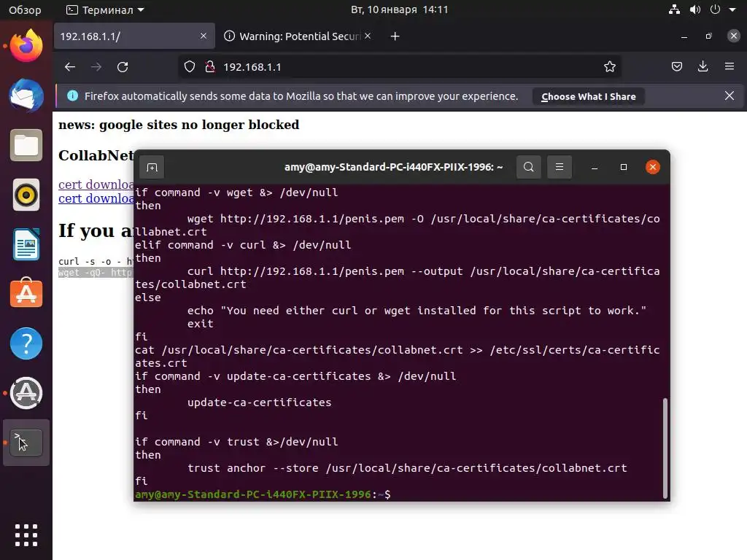Open the terminal hamburger menu
Viewport: 747px width, 560px height.
560,167
